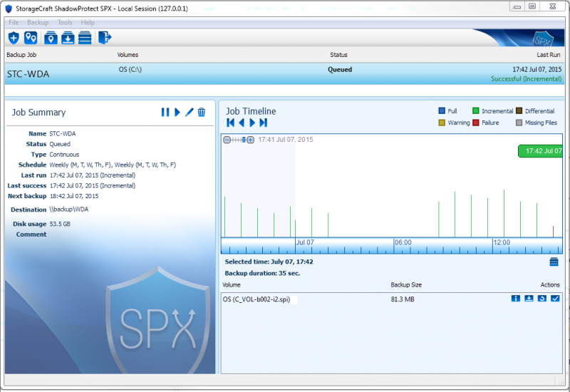570x392 pixels.
Task: Click the OS (C:\) volume entry
Action: [130, 69]
